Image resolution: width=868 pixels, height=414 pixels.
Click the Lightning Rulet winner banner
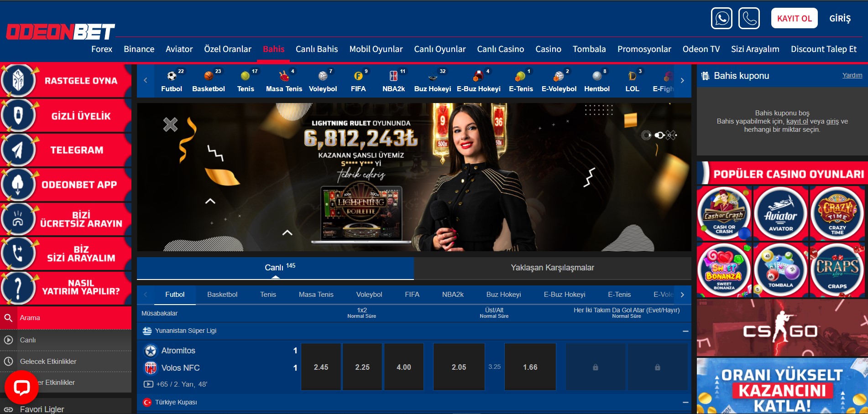pyautogui.click(x=414, y=177)
